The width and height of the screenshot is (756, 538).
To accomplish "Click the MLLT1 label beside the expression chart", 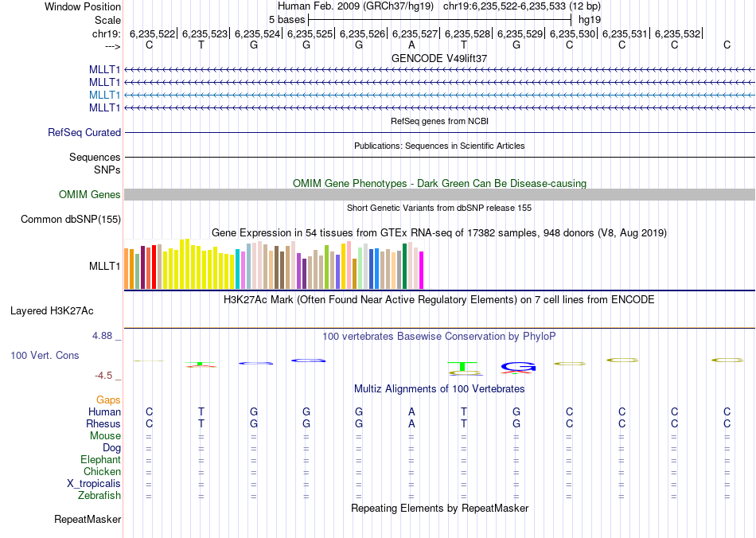I will click(x=104, y=266).
